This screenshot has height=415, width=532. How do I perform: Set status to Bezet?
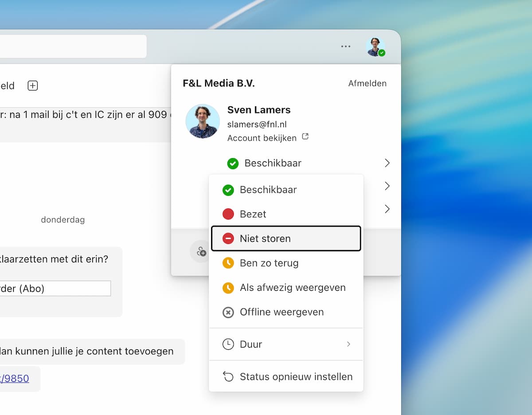[x=253, y=214]
